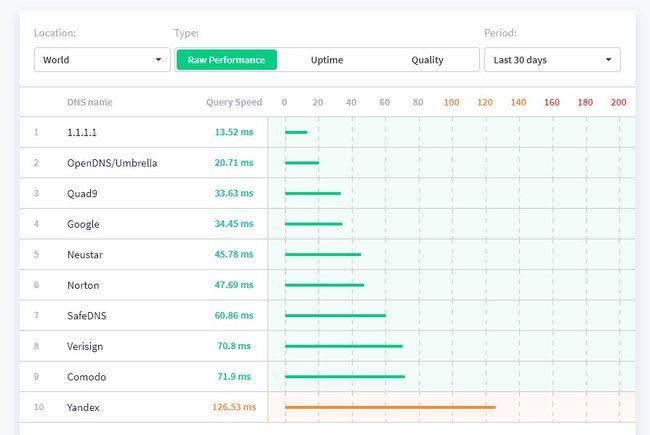
Task: Click the 47.69 ms query speed value
Action: coord(234,285)
